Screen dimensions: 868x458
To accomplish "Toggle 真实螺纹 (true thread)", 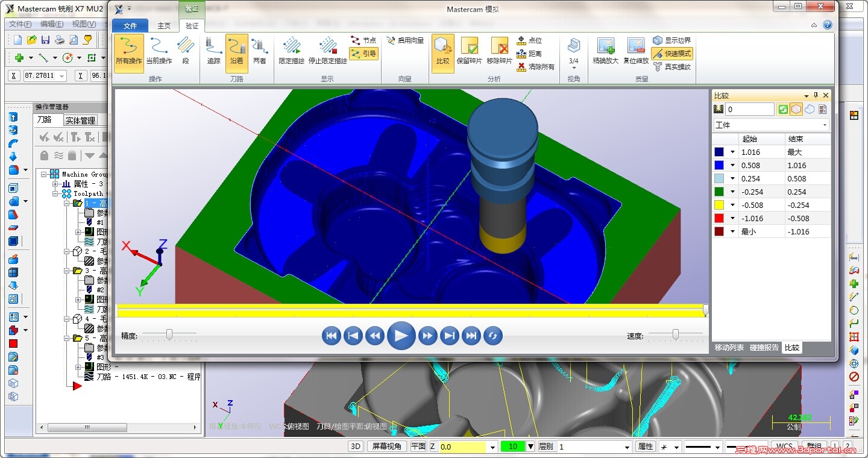I will 671,67.
